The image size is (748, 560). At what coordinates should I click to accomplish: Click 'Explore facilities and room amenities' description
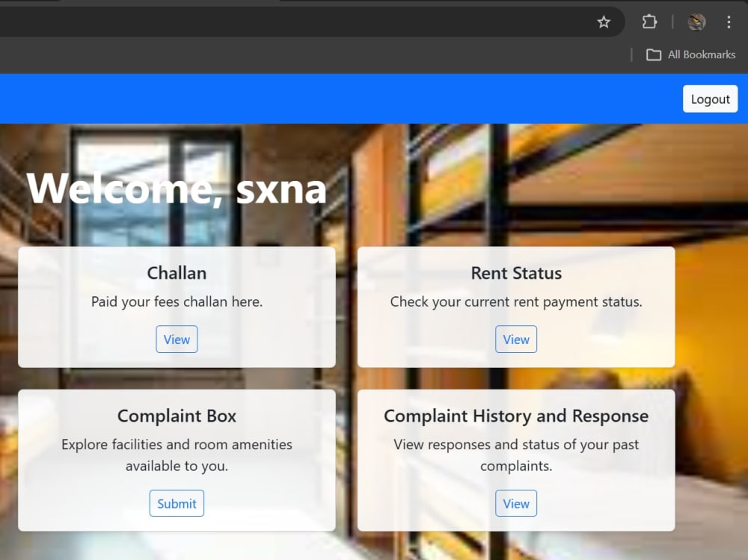tap(177, 455)
